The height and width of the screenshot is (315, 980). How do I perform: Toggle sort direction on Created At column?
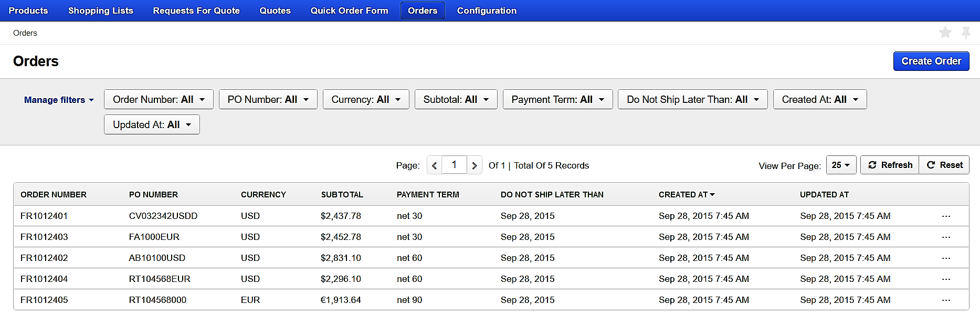click(x=687, y=195)
